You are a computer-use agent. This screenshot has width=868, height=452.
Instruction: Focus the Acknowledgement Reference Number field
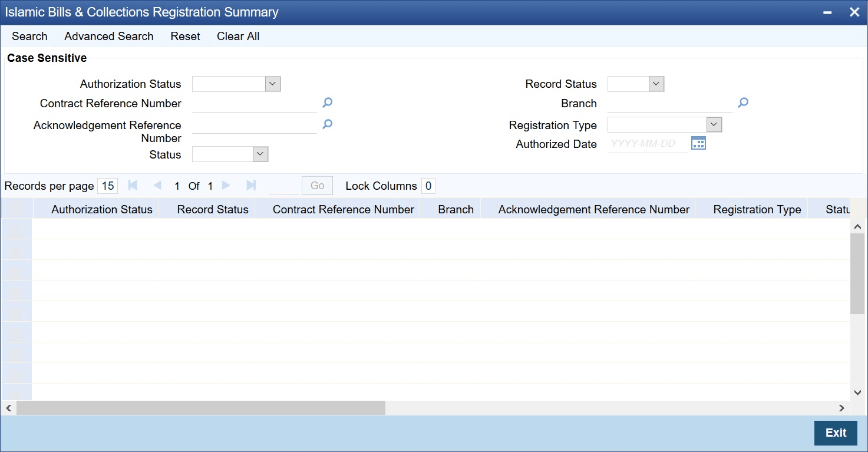coord(255,125)
